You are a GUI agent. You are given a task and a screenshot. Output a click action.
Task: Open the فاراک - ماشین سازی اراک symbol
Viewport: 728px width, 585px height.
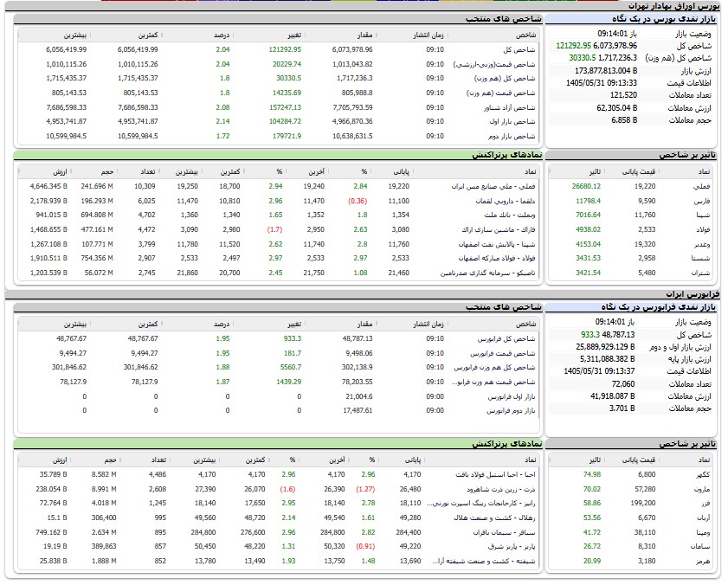499,230
